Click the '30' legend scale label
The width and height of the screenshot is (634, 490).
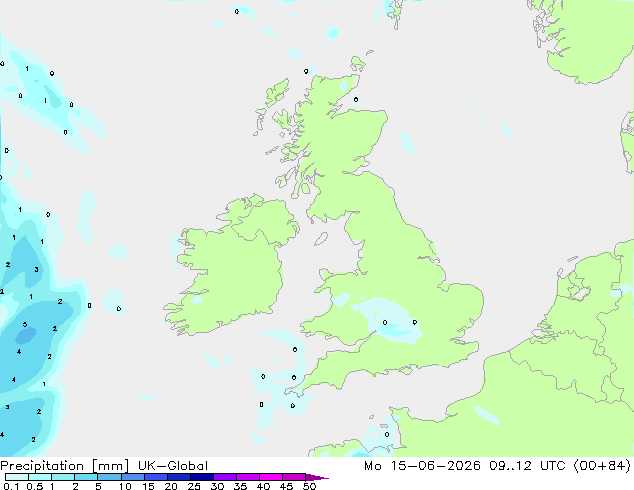pyautogui.click(x=217, y=486)
